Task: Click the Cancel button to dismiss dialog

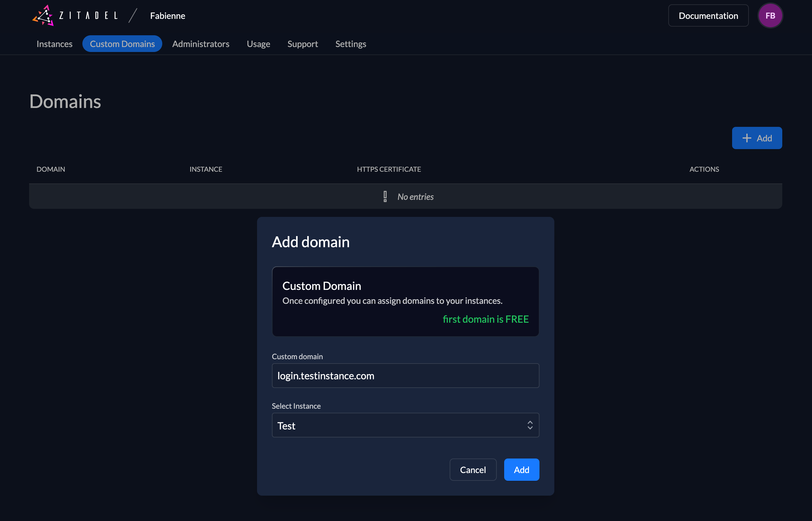Action: pos(473,470)
